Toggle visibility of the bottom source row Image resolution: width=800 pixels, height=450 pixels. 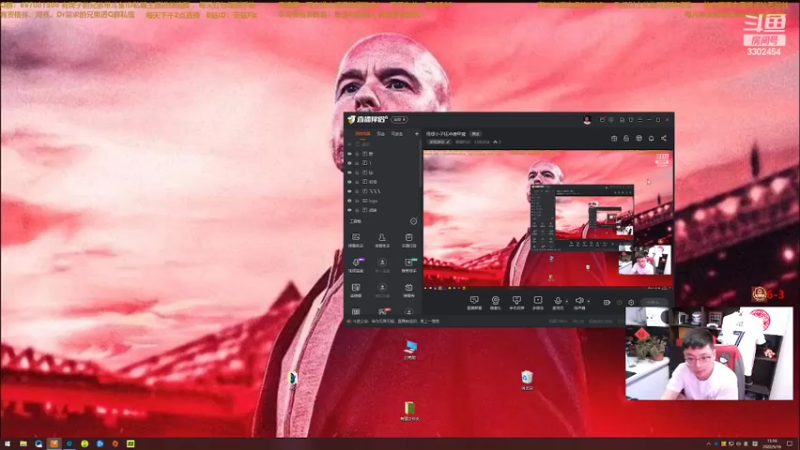(x=349, y=210)
